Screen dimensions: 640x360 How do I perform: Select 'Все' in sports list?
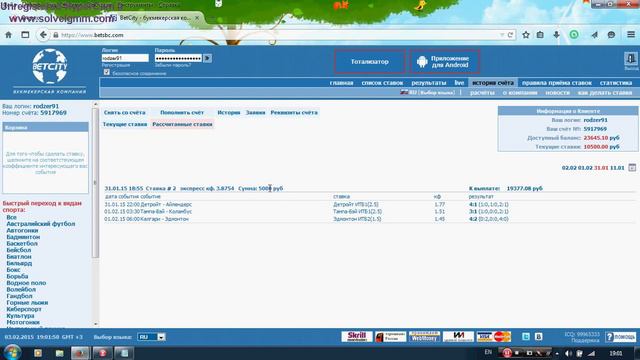(11, 217)
